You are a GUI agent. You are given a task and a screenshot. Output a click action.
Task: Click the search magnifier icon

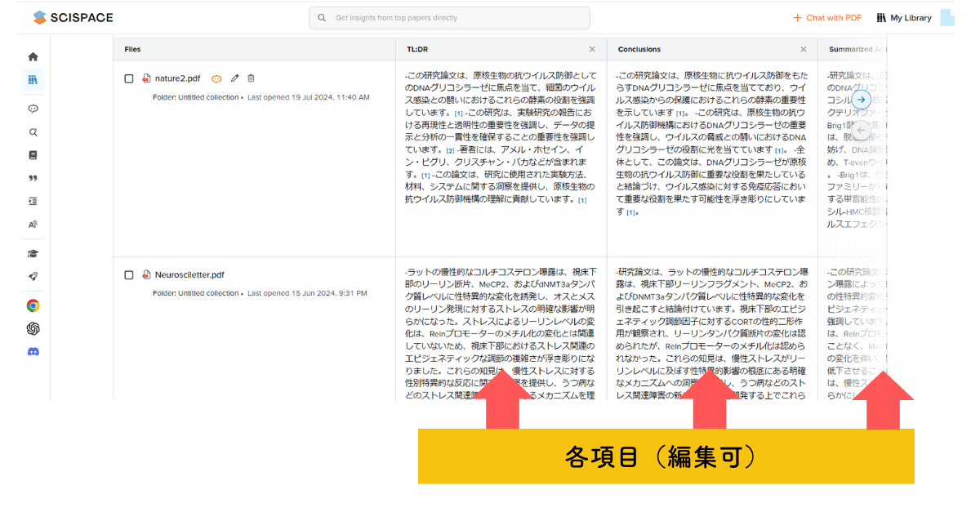pos(323,18)
